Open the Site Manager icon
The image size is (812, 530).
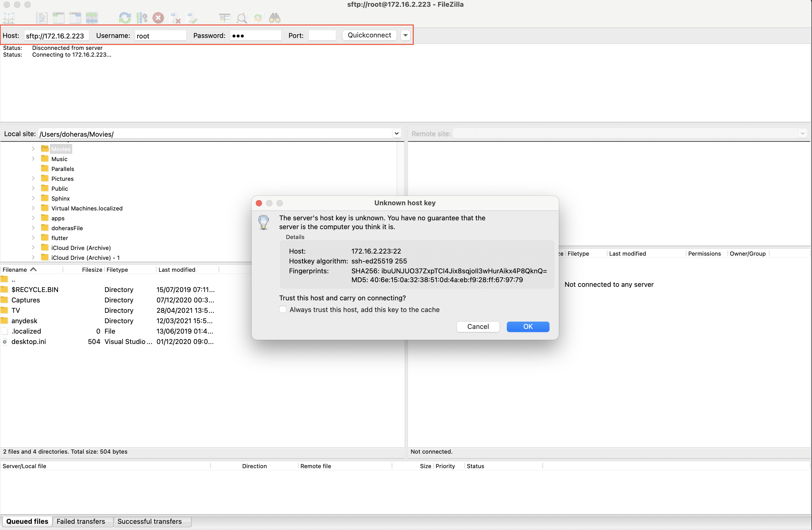click(9, 18)
